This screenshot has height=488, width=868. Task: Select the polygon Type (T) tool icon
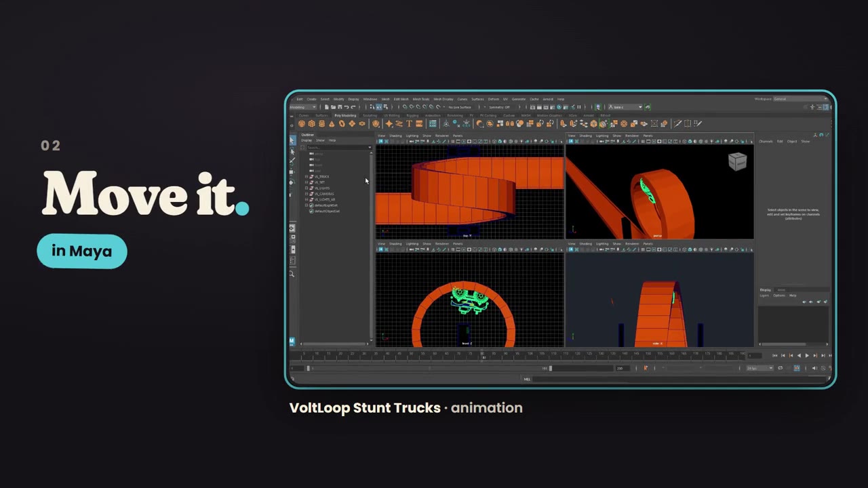point(410,123)
